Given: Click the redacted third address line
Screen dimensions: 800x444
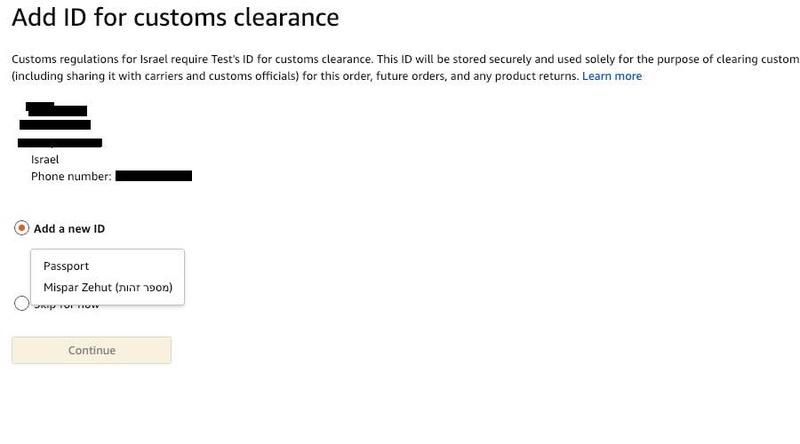Looking at the screenshot, I should pos(60,142).
